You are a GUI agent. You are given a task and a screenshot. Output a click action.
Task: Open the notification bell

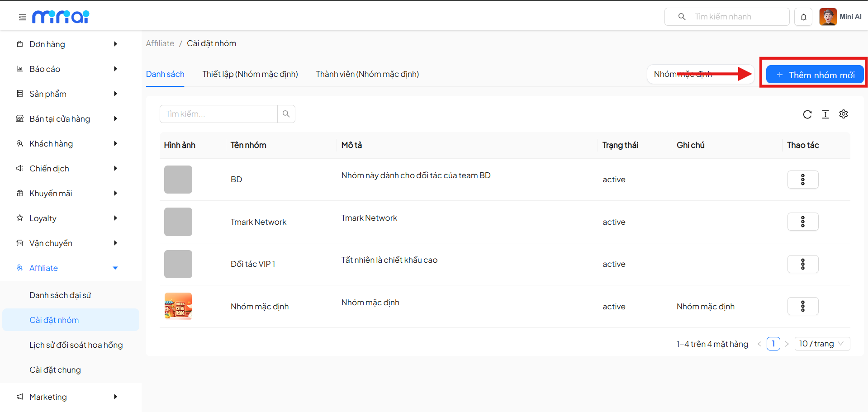point(803,17)
